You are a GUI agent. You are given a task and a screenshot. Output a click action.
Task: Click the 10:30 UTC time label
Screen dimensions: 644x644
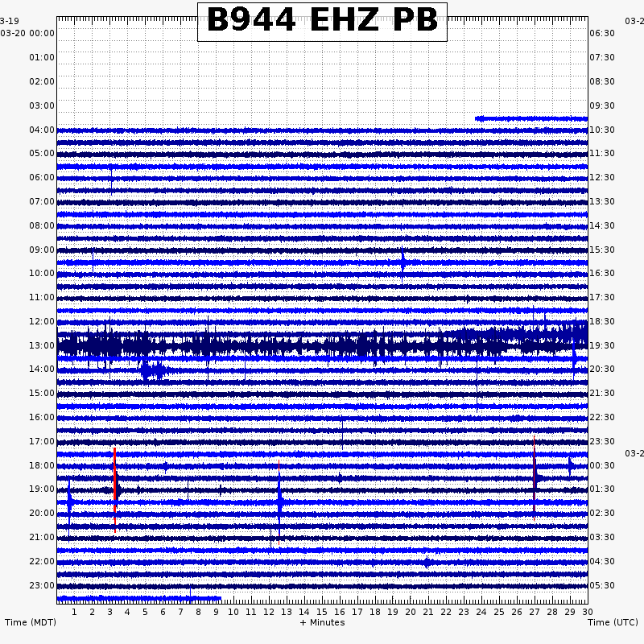tap(602, 130)
